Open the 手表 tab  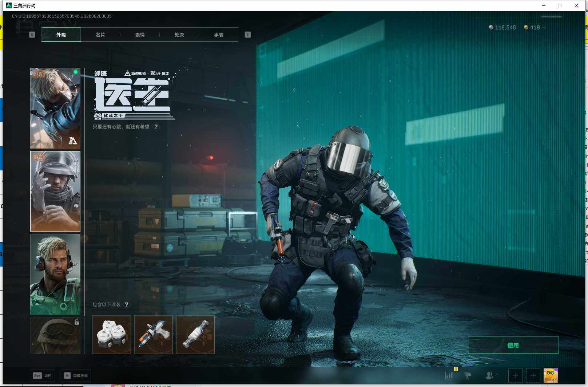pyautogui.click(x=219, y=35)
